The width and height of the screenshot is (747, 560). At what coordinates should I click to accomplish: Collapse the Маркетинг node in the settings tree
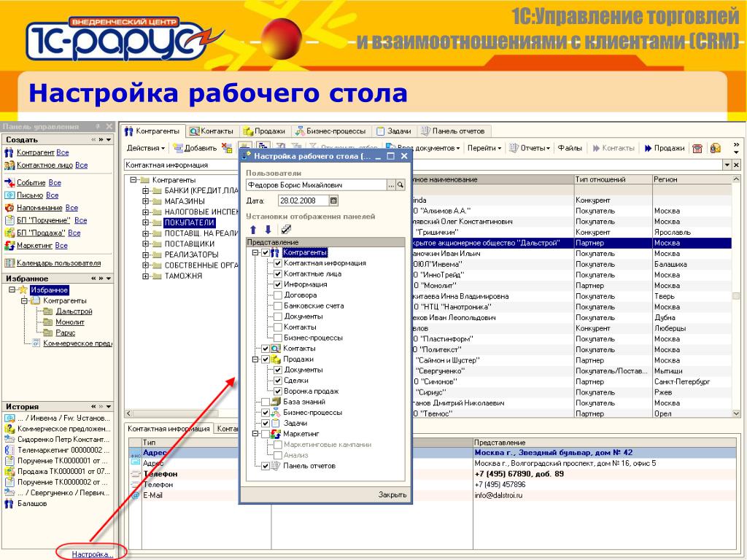point(256,434)
